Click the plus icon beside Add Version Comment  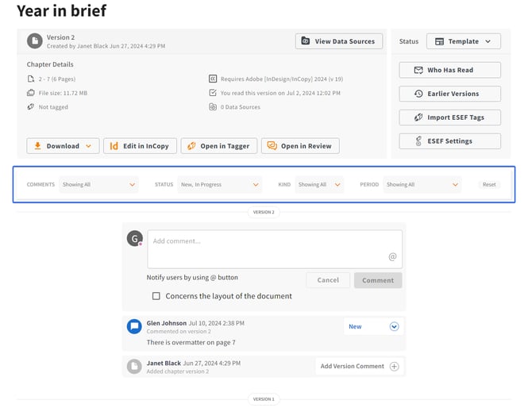click(x=395, y=366)
